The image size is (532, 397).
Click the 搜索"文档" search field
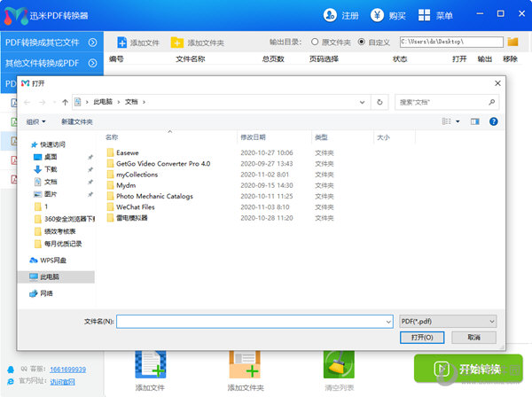(x=447, y=102)
